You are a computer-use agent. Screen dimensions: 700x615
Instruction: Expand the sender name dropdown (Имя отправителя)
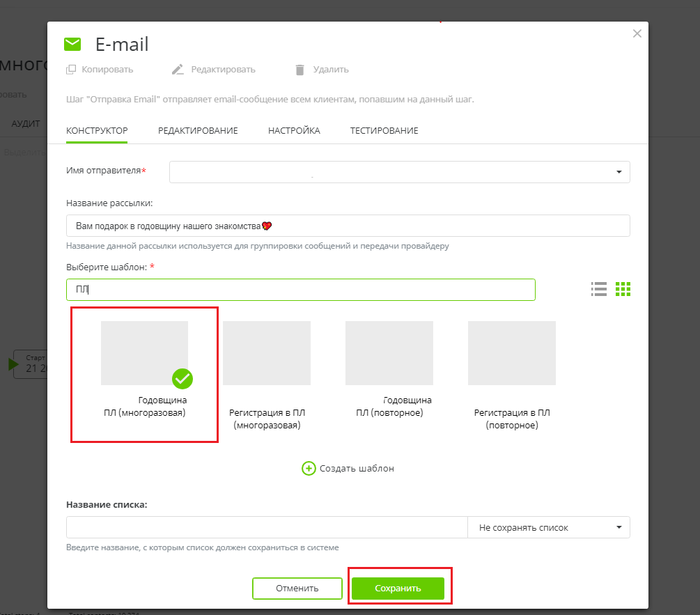click(618, 172)
